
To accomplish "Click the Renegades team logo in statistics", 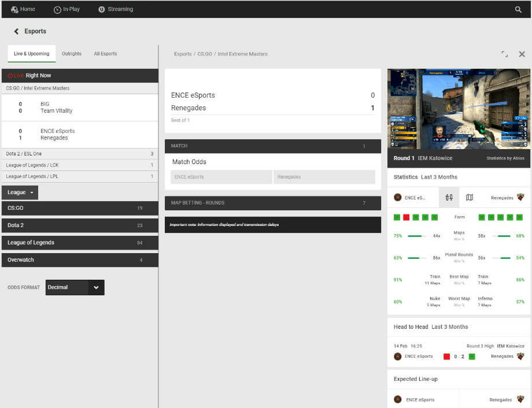I will 520,197.
